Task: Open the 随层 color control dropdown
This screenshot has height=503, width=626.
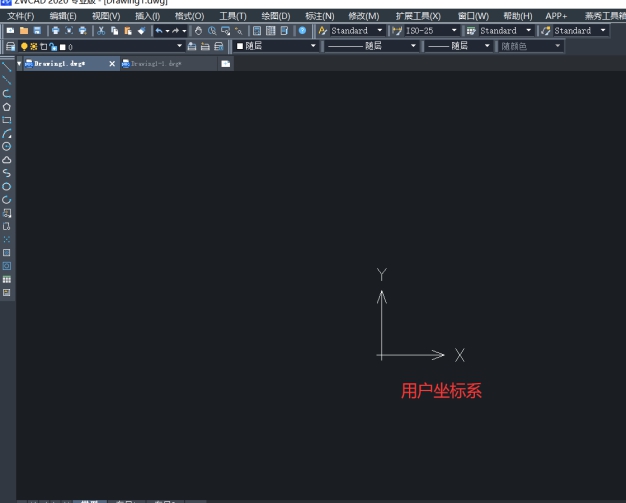Action: click(313, 46)
